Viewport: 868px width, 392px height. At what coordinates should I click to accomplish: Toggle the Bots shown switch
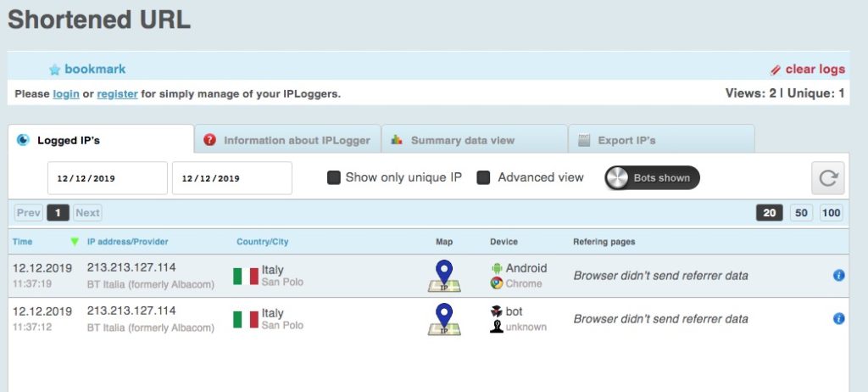coord(652,178)
